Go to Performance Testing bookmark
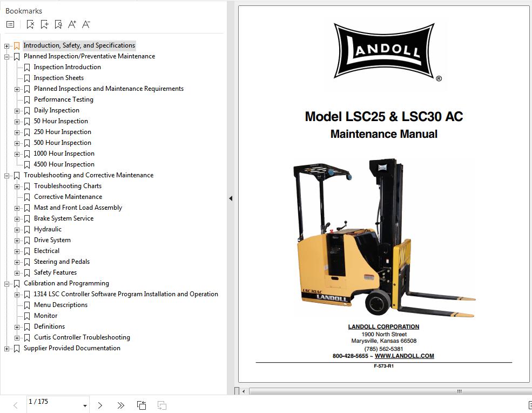The image size is (532, 413). click(x=63, y=99)
